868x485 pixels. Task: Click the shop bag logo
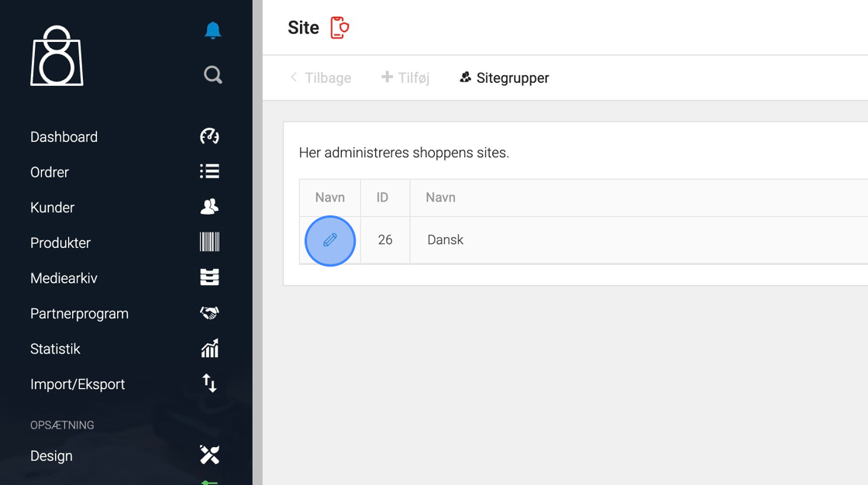(x=57, y=56)
